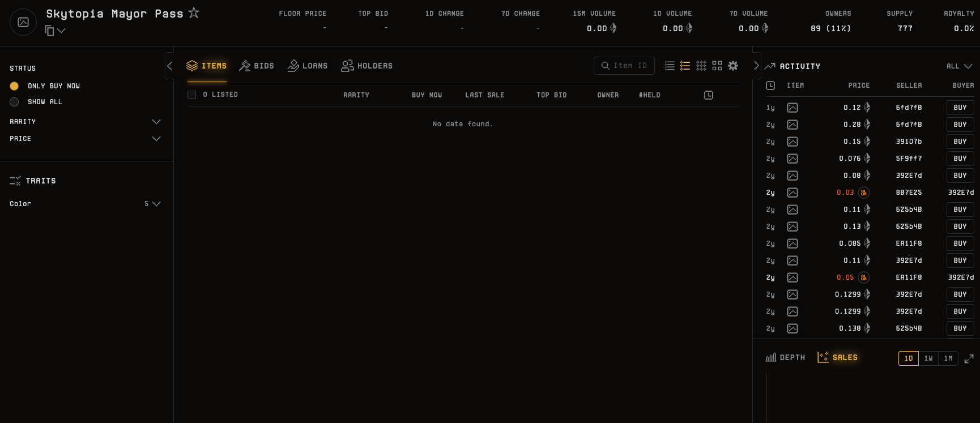Image resolution: width=980 pixels, height=423 pixels.
Task: Favorite Skytopia Mayor Pass with the star
Action: pos(194,12)
